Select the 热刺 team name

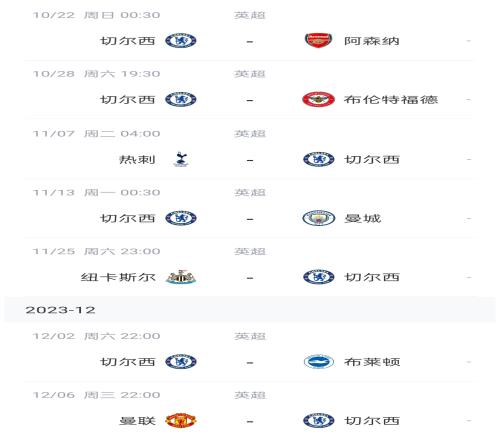137,160
